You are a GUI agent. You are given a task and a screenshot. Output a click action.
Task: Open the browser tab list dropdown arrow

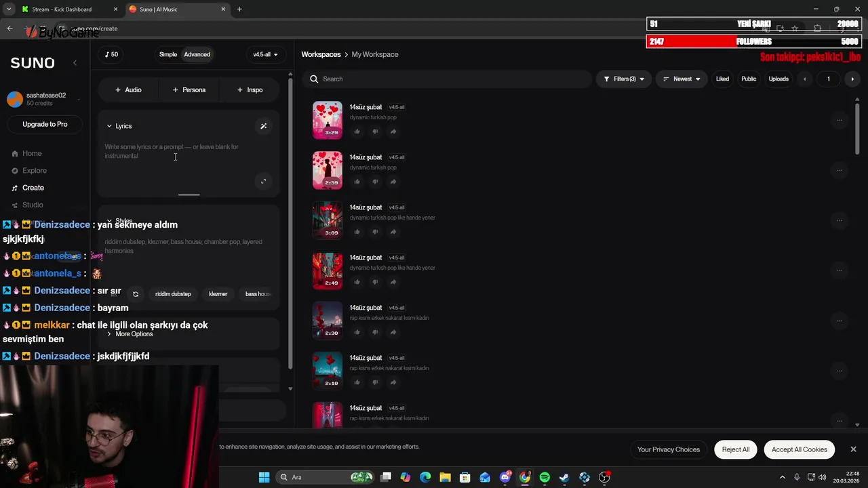(x=8, y=9)
